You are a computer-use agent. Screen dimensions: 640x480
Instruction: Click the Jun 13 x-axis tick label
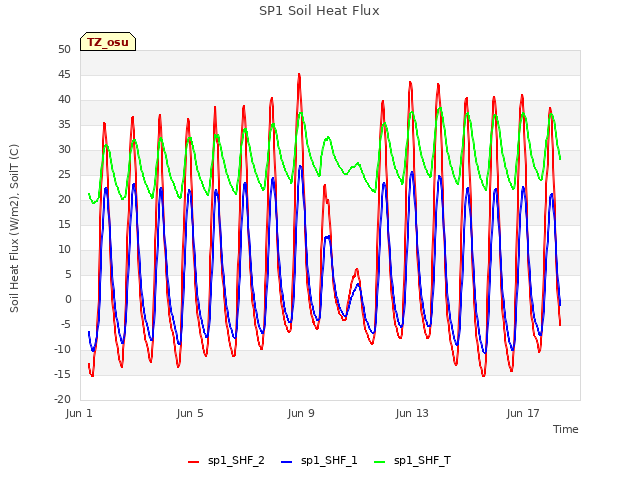pyautogui.click(x=412, y=413)
